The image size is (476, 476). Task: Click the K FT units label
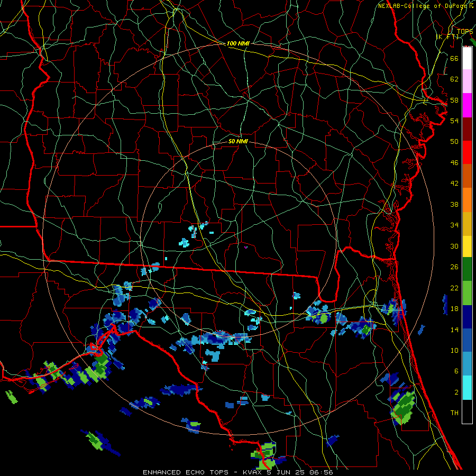447,36
